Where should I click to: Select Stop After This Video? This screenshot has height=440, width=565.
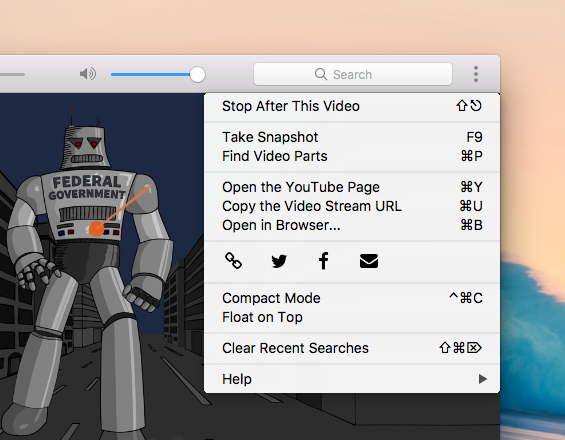coord(352,106)
